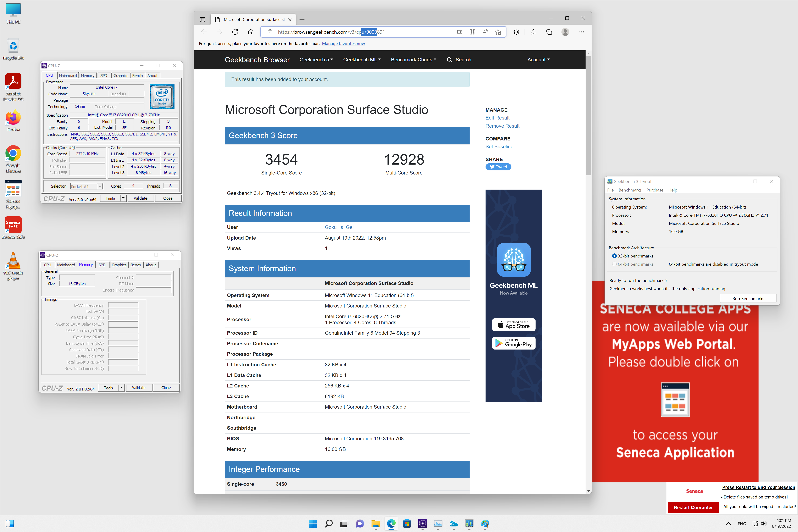The image size is (798, 532).
Task: Switch to Mainboard tab in upper CPU-Z
Action: coord(68,75)
